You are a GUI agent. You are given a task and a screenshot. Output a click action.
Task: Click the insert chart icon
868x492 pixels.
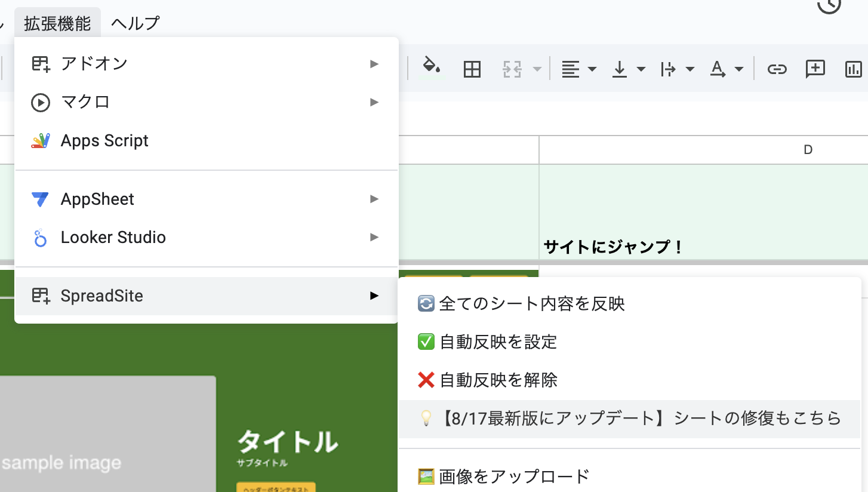pyautogui.click(x=855, y=69)
